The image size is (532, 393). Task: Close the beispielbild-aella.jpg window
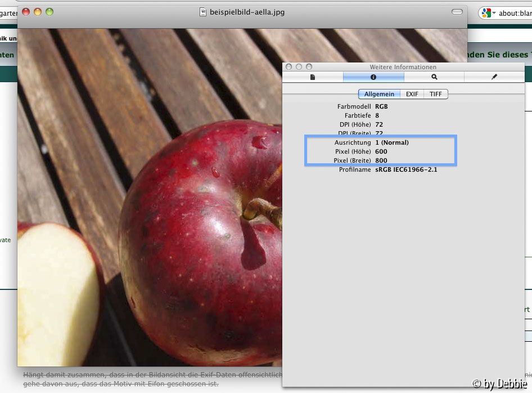pos(26,12)
